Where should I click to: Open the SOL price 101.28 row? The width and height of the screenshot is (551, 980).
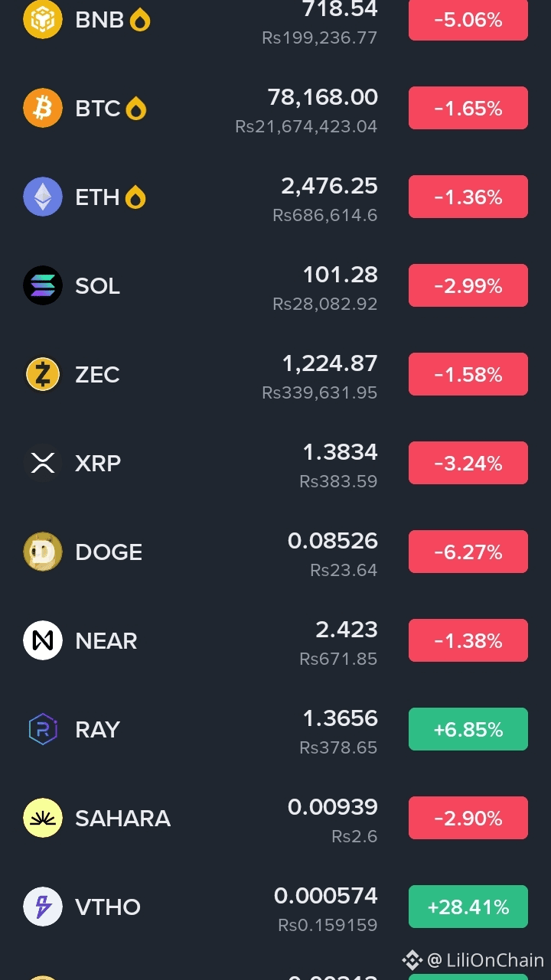point(275,285)
